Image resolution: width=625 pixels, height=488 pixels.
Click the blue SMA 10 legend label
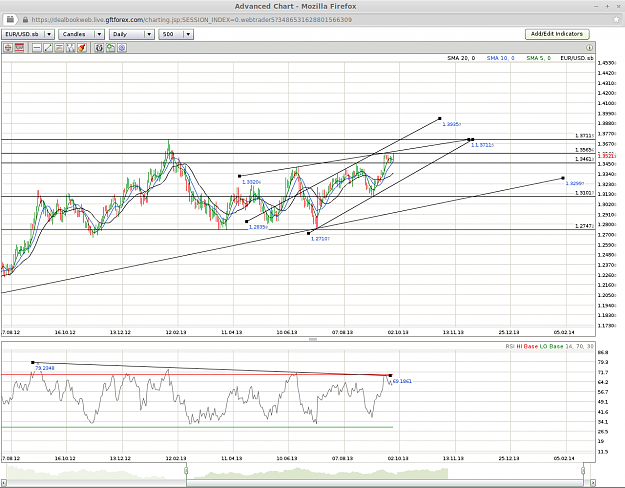tap(500, 58)
